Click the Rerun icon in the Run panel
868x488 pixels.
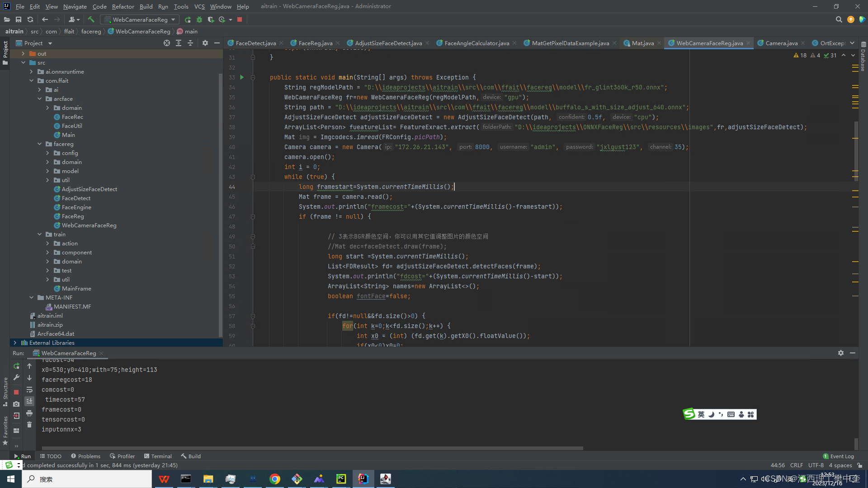point(16,366)
